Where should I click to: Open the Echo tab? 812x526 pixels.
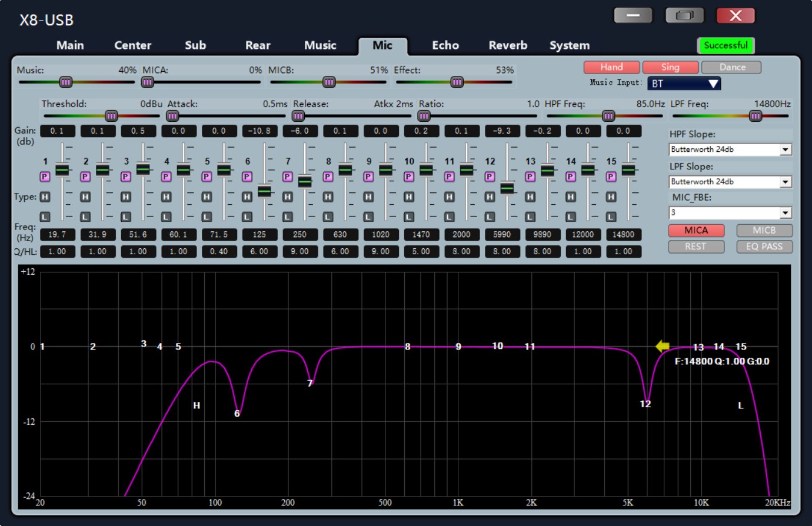click(x=445, y=45)
